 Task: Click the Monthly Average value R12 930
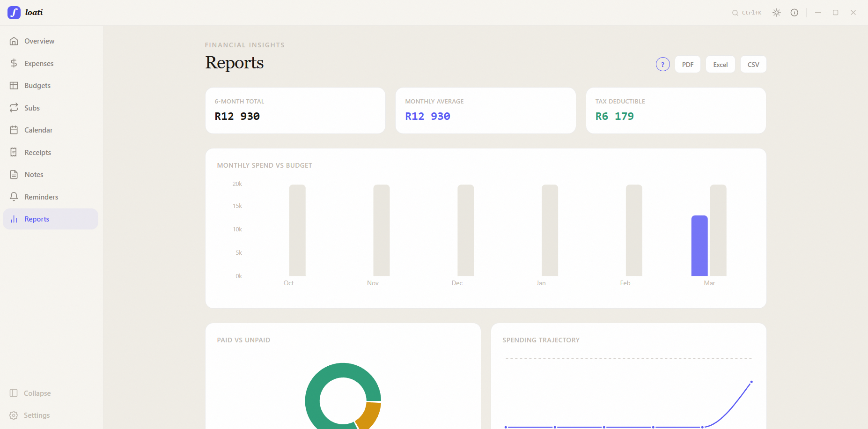pyautogui.click(x=427, y=116)
